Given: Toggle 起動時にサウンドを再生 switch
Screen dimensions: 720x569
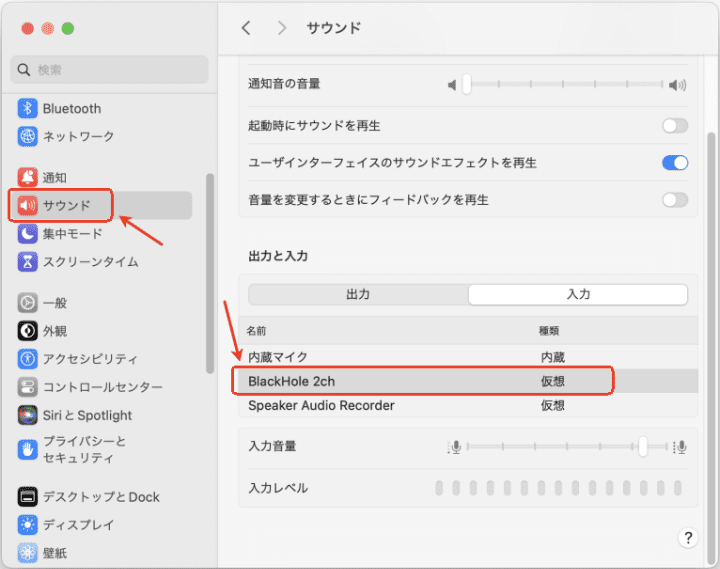Looking at the screenshot, I should coord(675,125).
